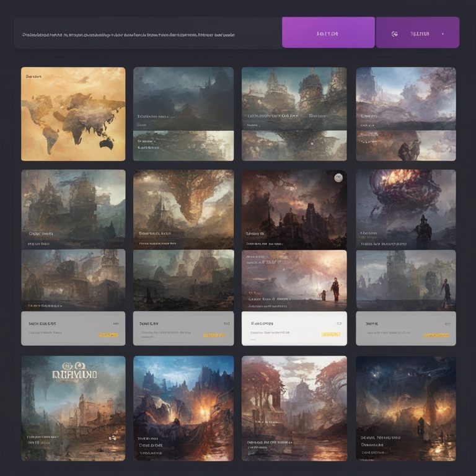476x476 pixels.
Task: Open the blue mountain castle with fire card
Action: (183, 408)
